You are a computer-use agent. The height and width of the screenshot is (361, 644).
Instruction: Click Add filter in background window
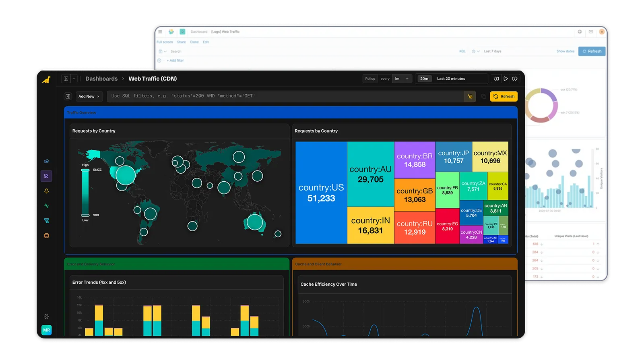(175, 60)
